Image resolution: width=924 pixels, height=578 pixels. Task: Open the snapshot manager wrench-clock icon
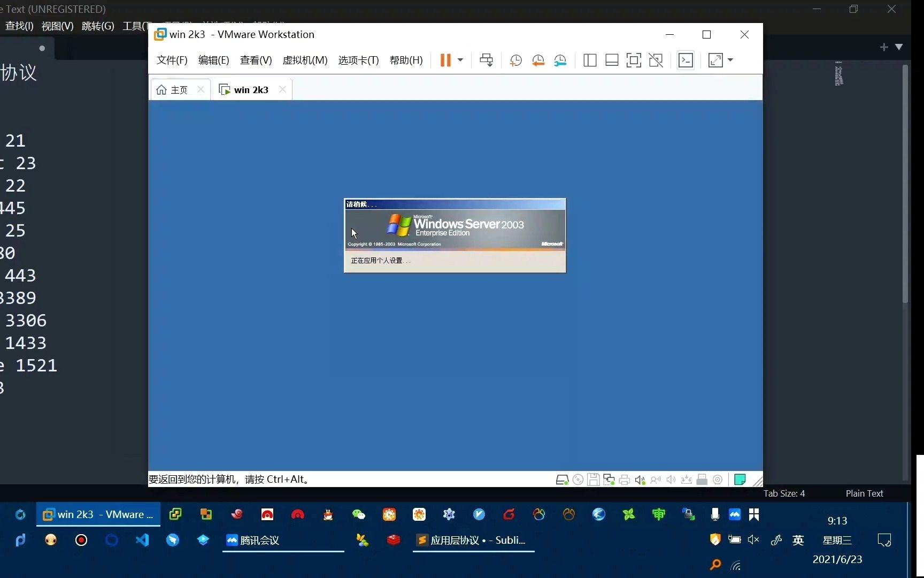coord(560,60)
